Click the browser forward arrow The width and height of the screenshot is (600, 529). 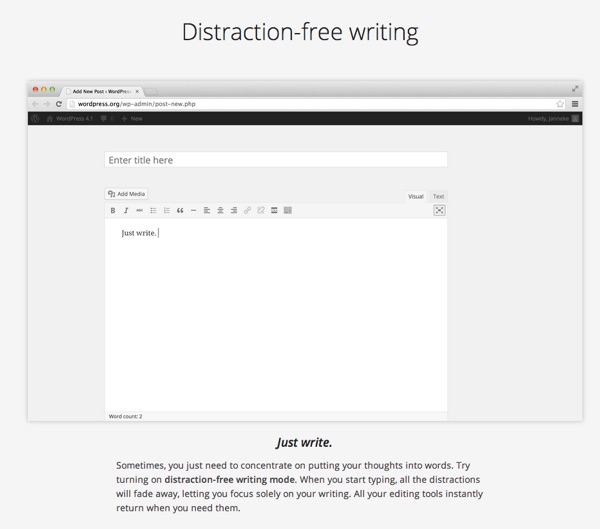pyautogui.click(x=47, y=104)
